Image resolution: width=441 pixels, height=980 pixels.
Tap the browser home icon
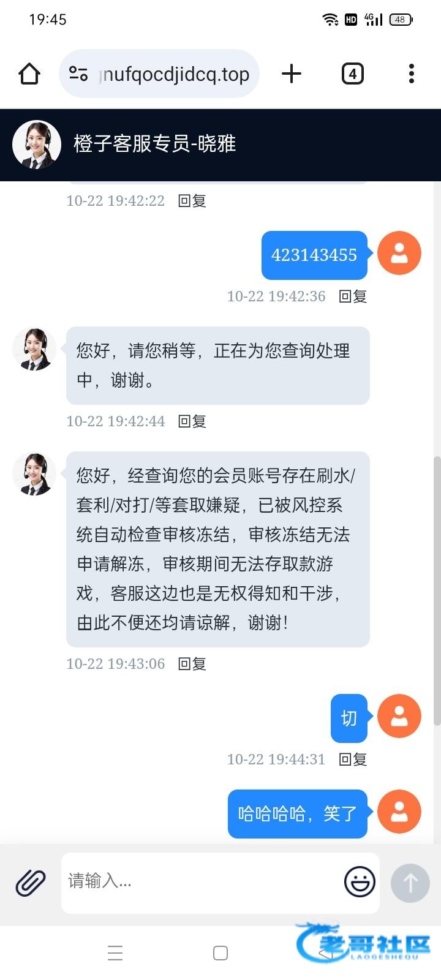coord(29,74)
